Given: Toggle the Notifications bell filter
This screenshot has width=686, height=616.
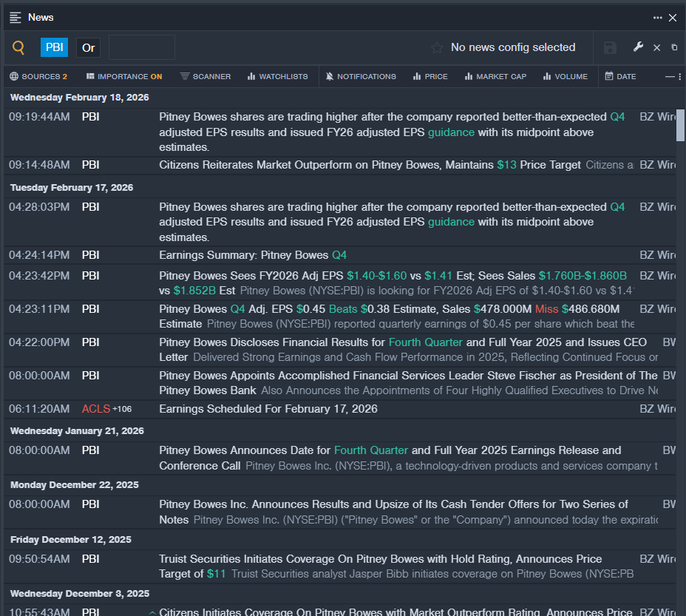Looking at the screenshot, I should coord(361,76).
